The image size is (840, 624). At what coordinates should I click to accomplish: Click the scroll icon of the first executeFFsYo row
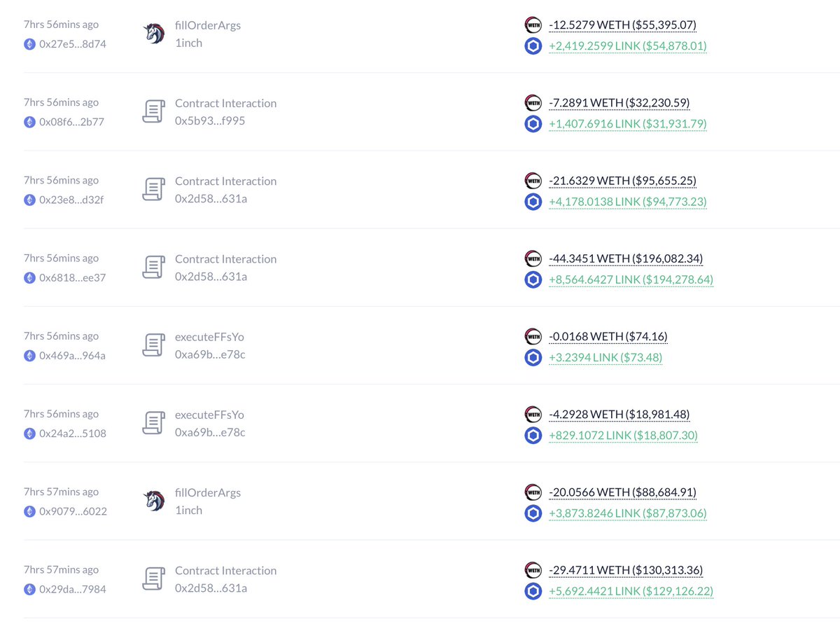[x=154, y=345]
